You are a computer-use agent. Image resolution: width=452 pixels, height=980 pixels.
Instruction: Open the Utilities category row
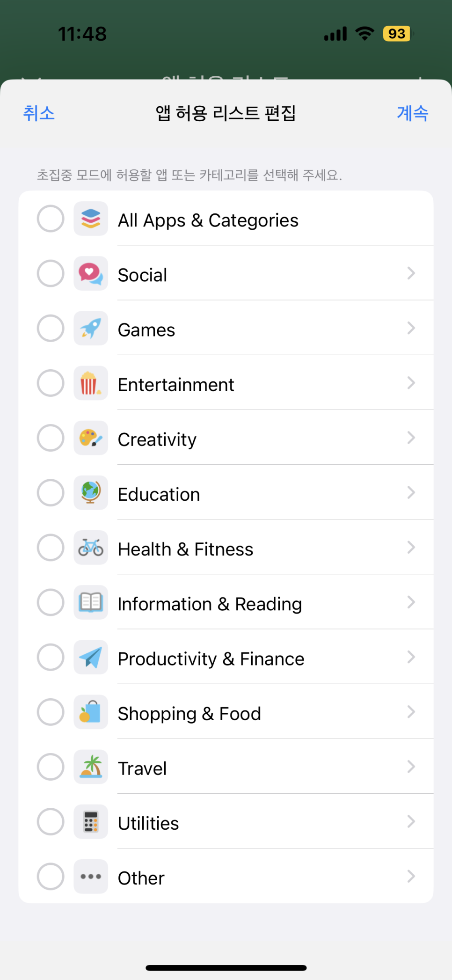coord(226,821)
